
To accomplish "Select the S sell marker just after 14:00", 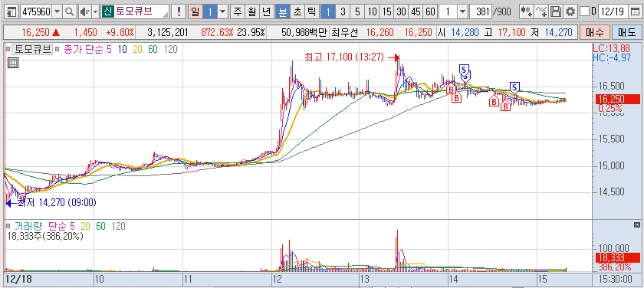I will (x=464, y=70).
